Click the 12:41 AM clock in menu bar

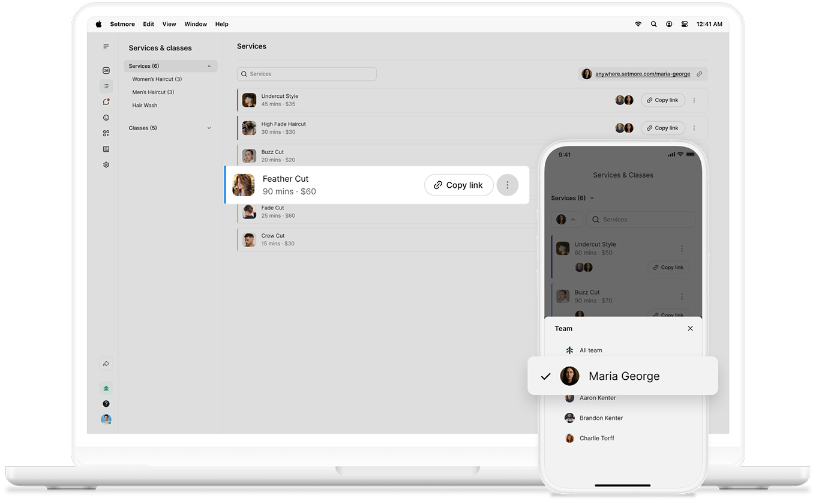(x=709, y=24)
